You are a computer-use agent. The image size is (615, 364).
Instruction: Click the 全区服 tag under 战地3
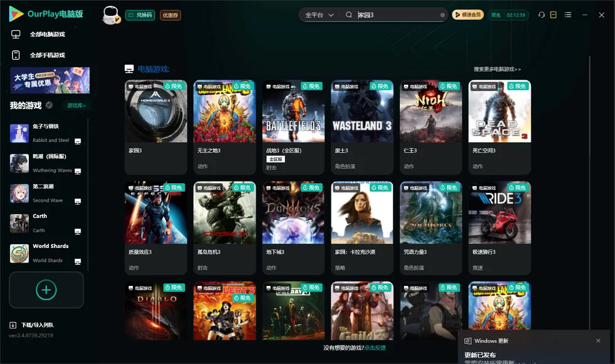tap(276, 159)
